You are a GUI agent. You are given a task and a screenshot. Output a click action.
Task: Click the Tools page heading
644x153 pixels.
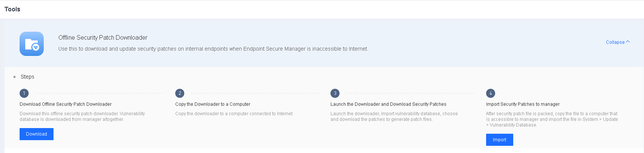(12, 9)
